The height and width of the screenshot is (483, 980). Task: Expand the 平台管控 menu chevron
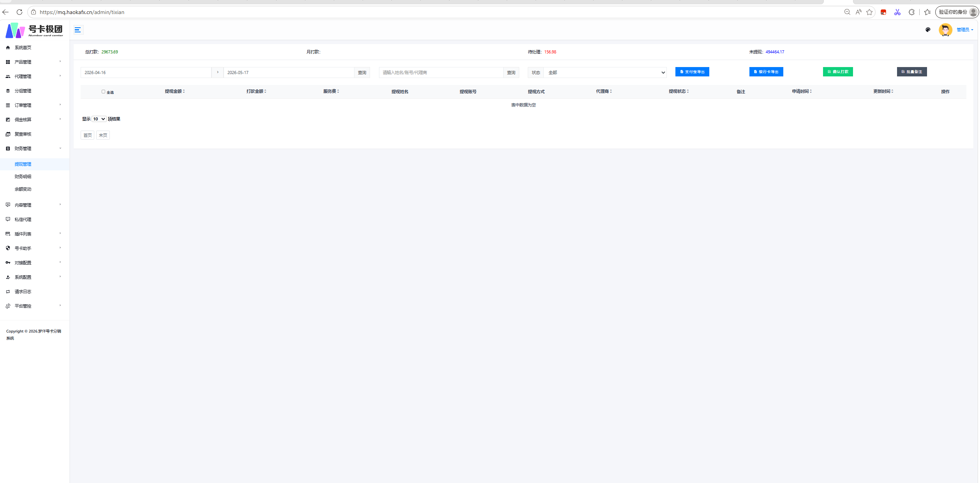[60, 306]
